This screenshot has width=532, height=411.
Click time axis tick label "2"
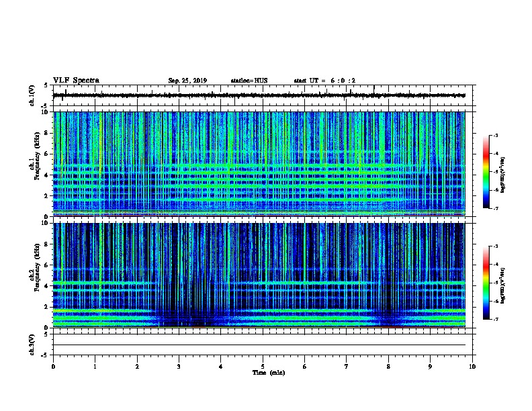click(x=137, y=367)
